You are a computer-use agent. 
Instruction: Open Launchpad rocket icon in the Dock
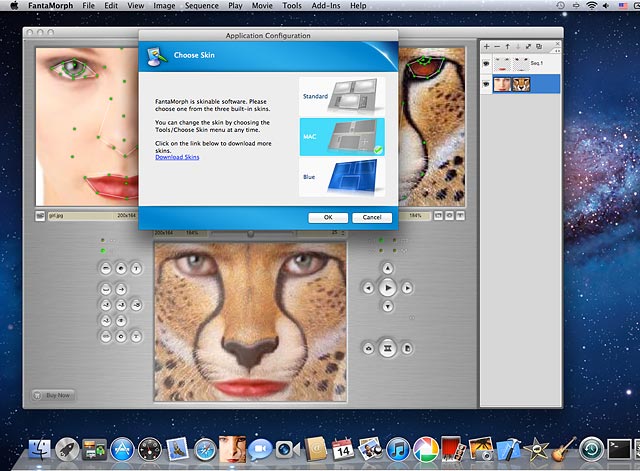67,450
